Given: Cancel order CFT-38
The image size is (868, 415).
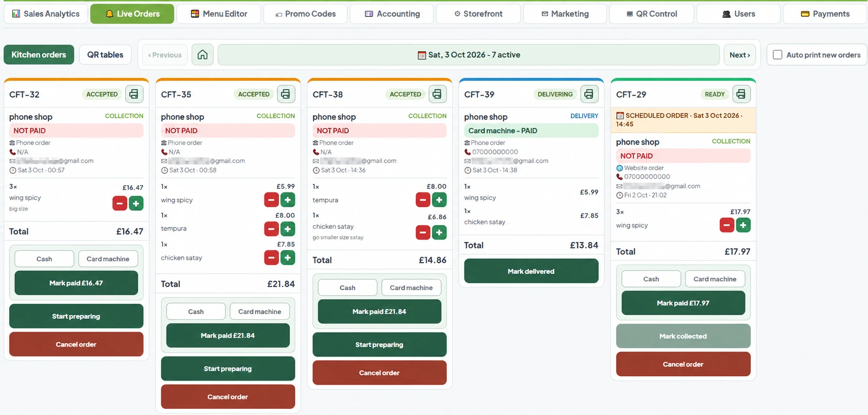Looking at the screenshot, I should tap(379, 373).
